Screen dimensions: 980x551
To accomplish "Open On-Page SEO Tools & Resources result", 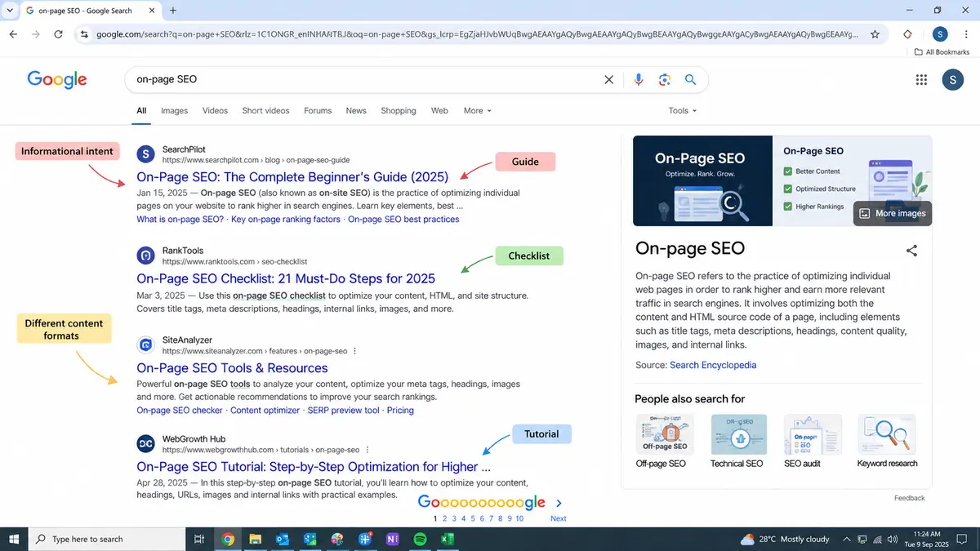I will (232, 368).
